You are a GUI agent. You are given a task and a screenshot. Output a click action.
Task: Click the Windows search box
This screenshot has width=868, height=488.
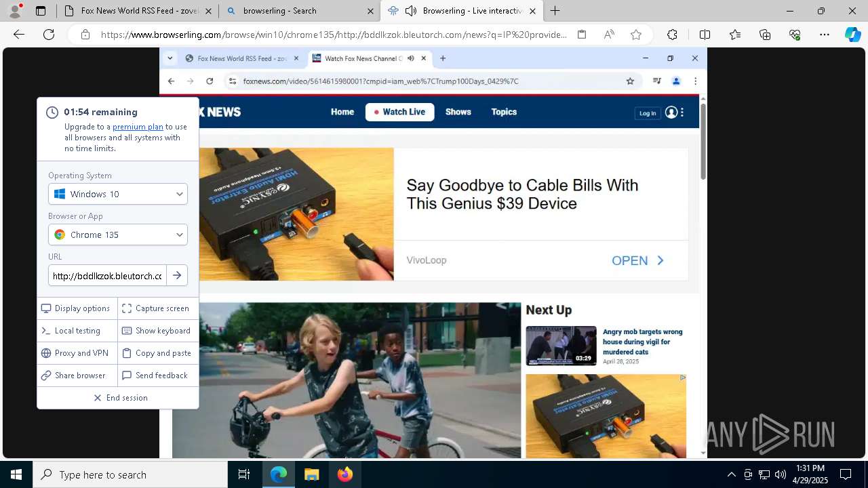tap(130, 474)
